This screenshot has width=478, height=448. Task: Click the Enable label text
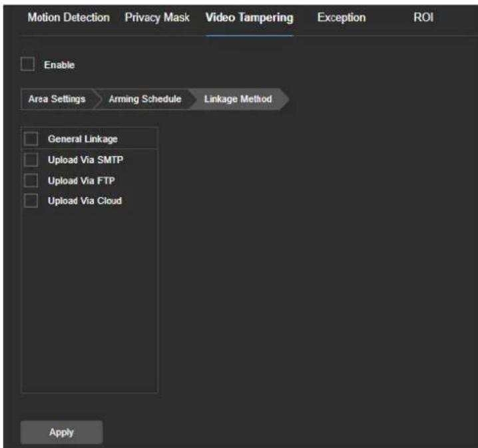point(59,65)
